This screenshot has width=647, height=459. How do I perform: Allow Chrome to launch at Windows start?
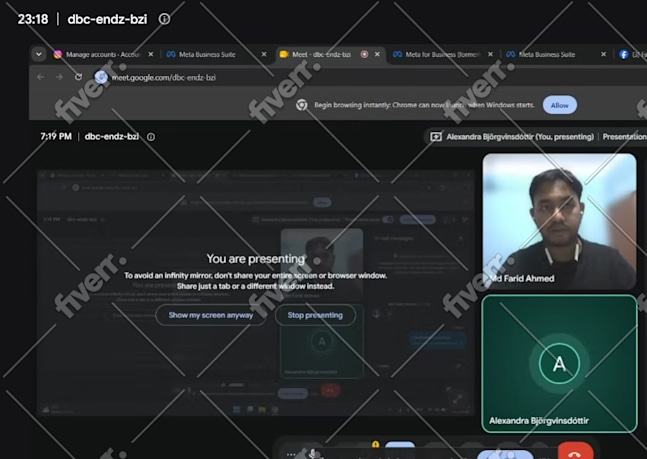click(x=560, y=105)
